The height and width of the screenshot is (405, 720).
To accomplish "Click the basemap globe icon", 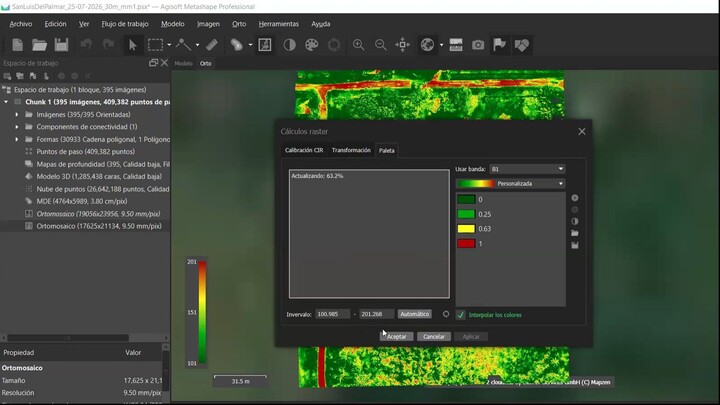I will 427,45.
